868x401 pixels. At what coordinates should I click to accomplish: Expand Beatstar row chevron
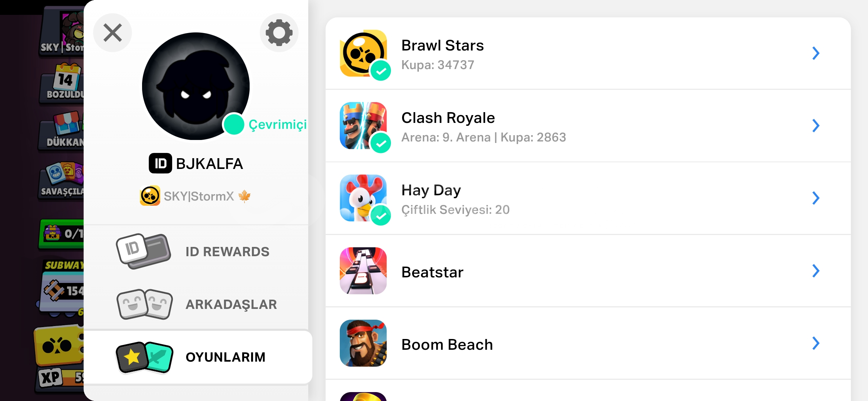tap(816, 271)
